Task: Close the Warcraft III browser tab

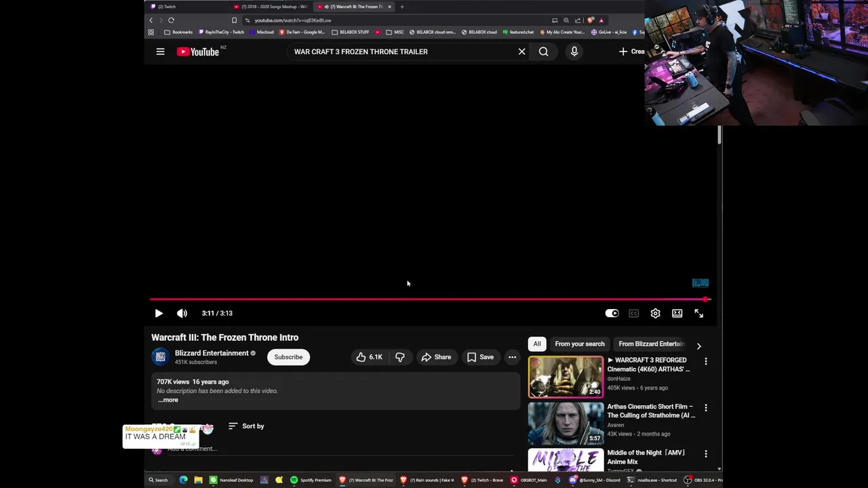Action: pos(389,7)
